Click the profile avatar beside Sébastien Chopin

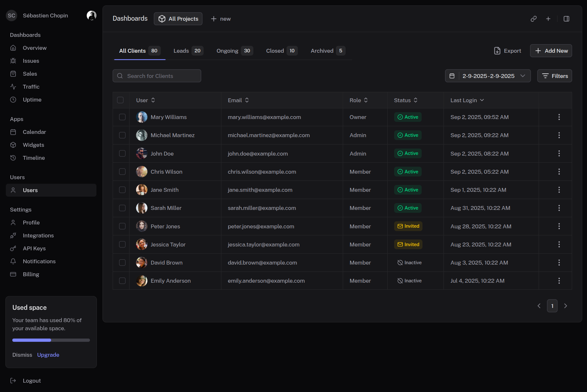(x=92, y=16)
